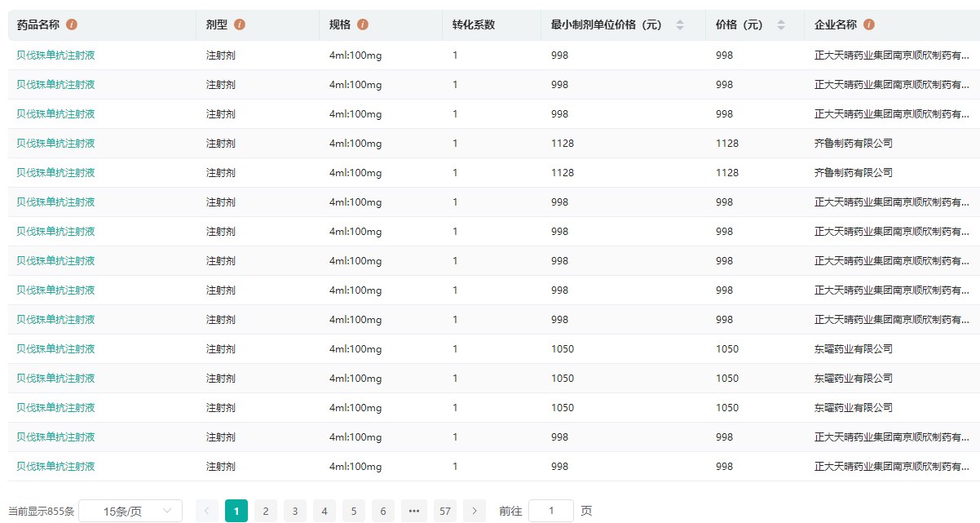980x523 pixels.
Task: Go to next page arrow
Action: tap(475, 511)
